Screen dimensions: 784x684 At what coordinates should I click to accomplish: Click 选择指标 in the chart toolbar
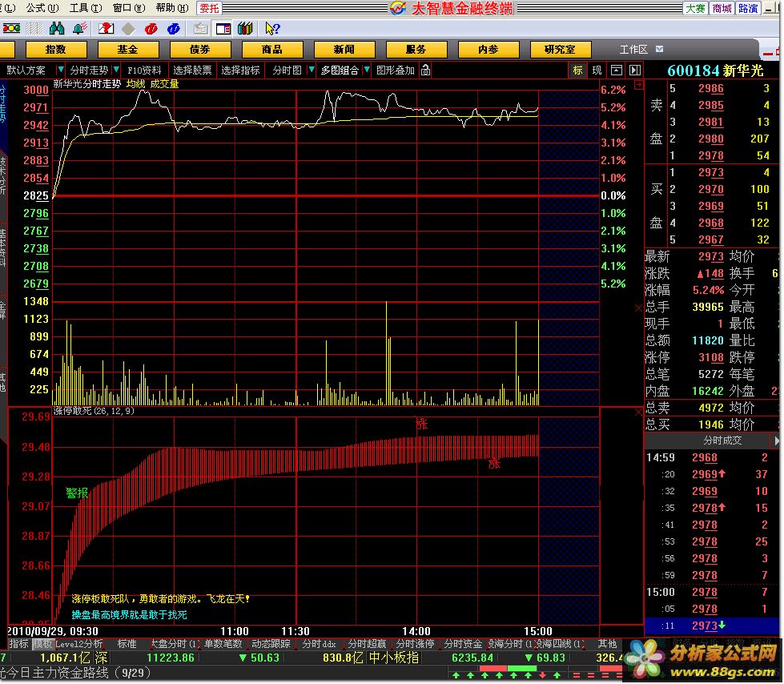click(x=240, y=70)
